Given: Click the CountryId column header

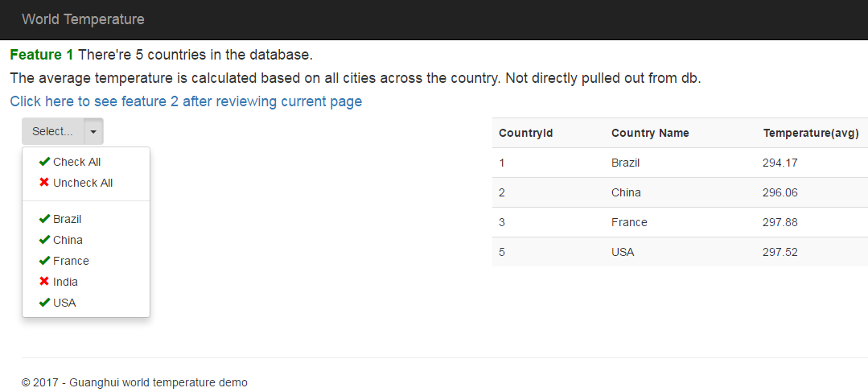Looking at the screenshot, I should click(x=525, y=133).
